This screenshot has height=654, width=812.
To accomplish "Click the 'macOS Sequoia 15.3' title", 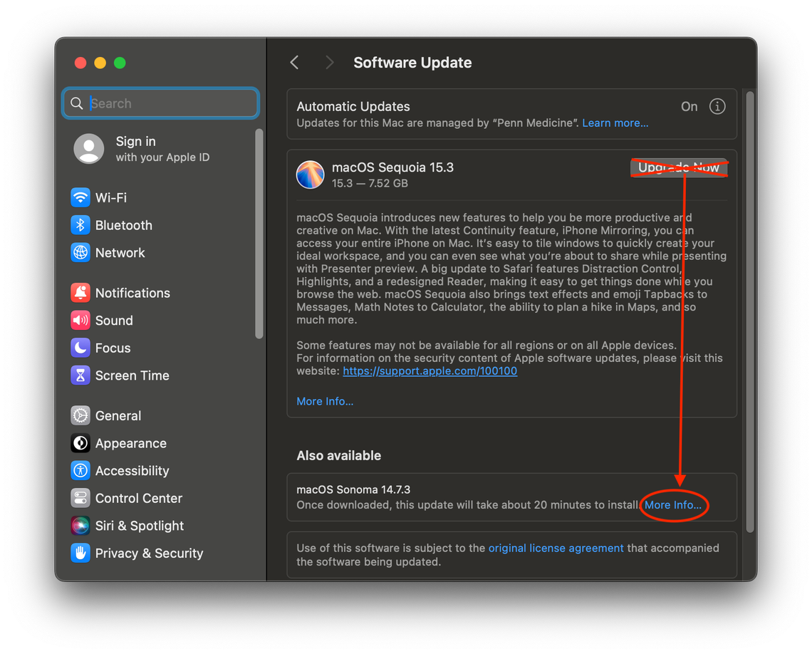I will tap(392, 167).
